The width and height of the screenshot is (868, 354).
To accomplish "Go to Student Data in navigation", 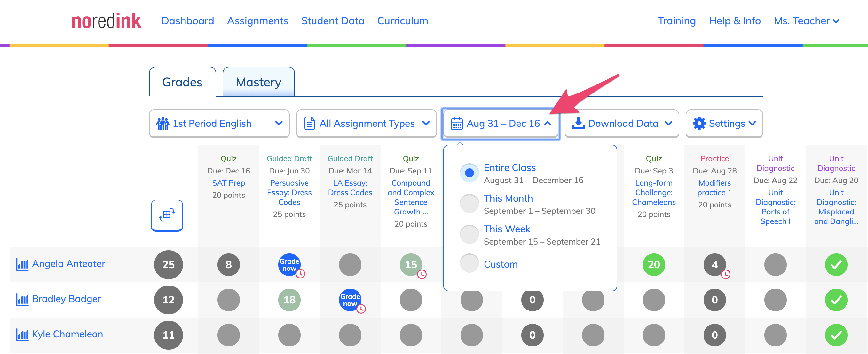I will point(333,21).
